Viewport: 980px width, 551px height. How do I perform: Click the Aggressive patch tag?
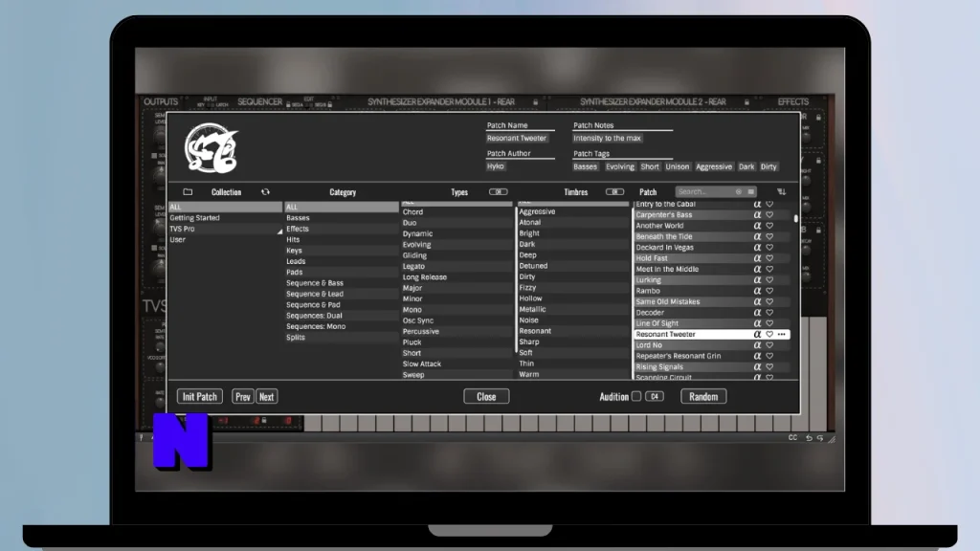pos(714,166)
